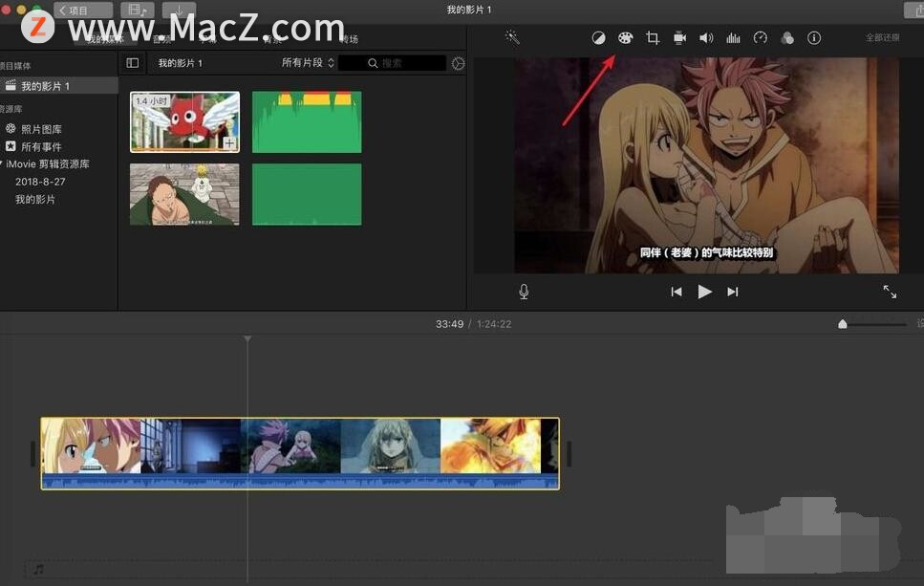
Task: Select iMovie 剪辑资源库 library row
Action: coord(47,163)
